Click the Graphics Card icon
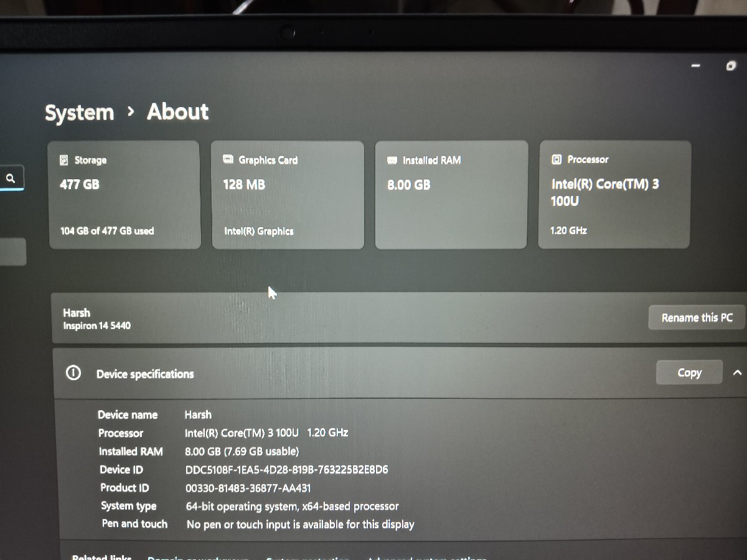 point(228,160)
